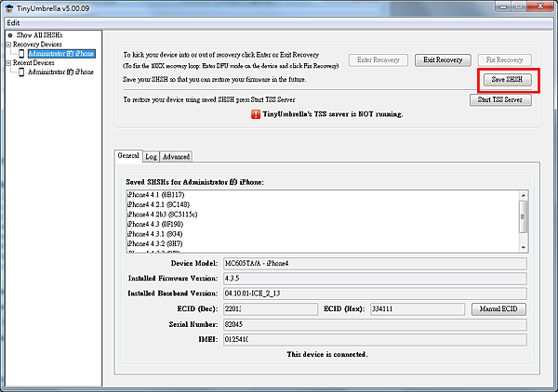Screen dimensions: 558x392
Task: Open the Advanced tab
Action: tap(176, 157)
